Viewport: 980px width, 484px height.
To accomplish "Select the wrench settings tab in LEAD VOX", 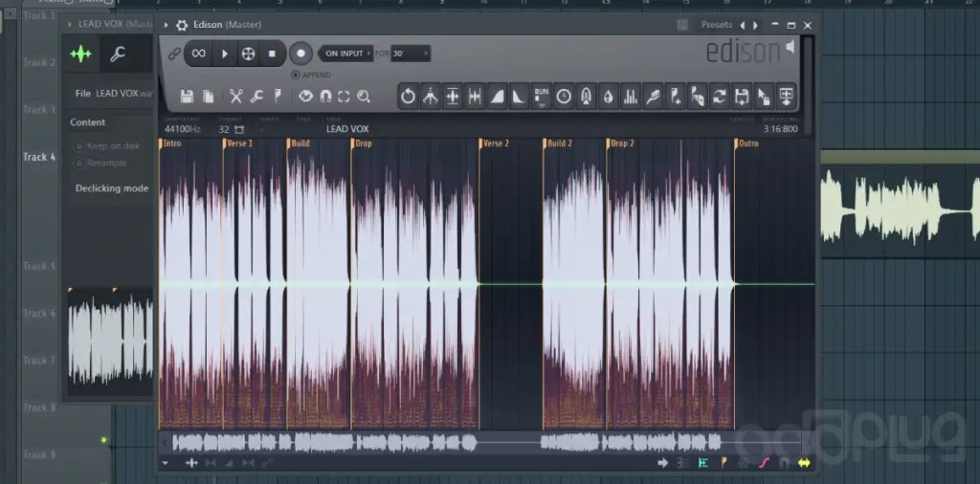I will [117, 55].
